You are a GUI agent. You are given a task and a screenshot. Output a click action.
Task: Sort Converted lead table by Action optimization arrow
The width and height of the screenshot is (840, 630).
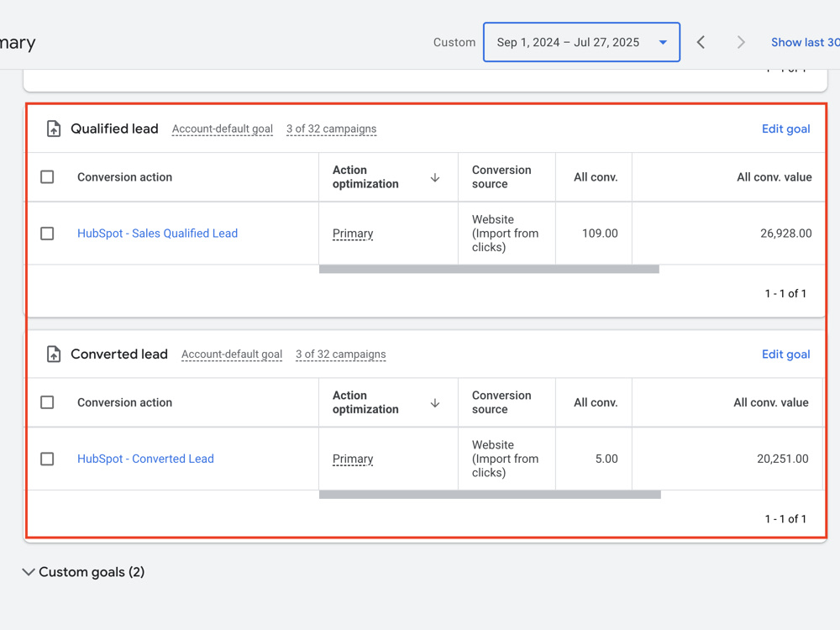[x=435, y=403]
